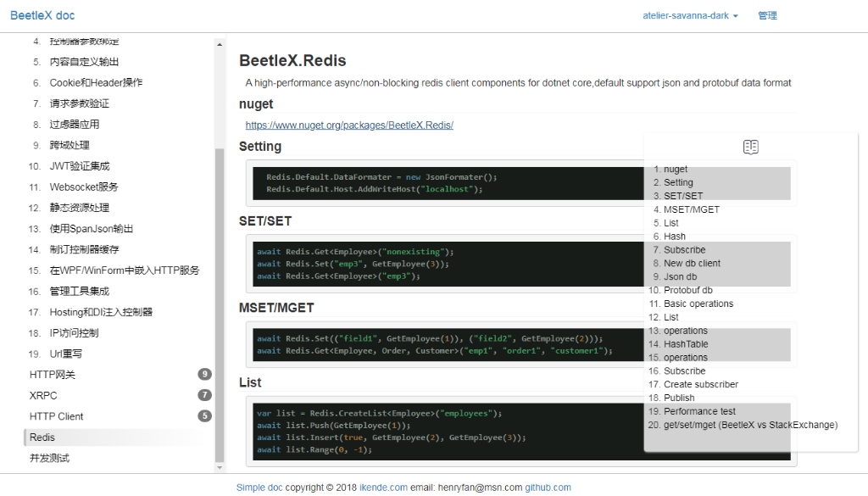This screenshot has width=868, height=496.
Task: Expand the XRPC sidebar section
Action: pyautogui.click(x=43, y=395)
